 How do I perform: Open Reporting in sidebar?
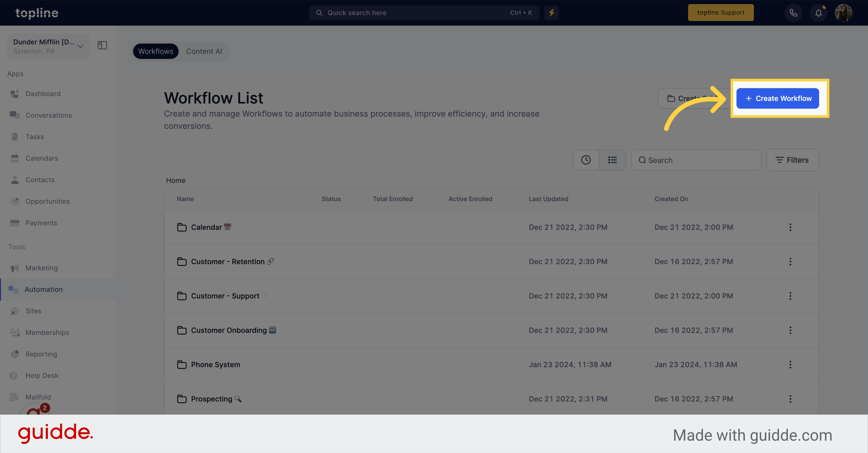(x=41, y=353)
